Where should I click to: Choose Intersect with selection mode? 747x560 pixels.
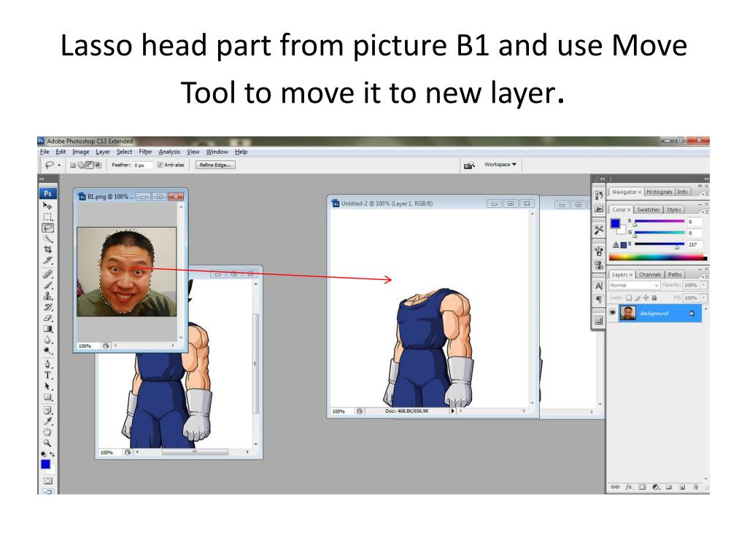point(98,166)
